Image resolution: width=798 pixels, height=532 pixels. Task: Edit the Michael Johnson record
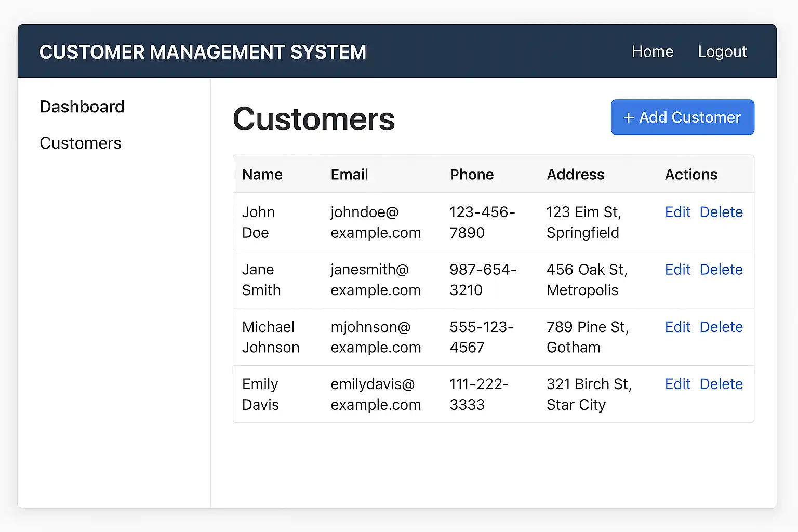tap(677, 327)
